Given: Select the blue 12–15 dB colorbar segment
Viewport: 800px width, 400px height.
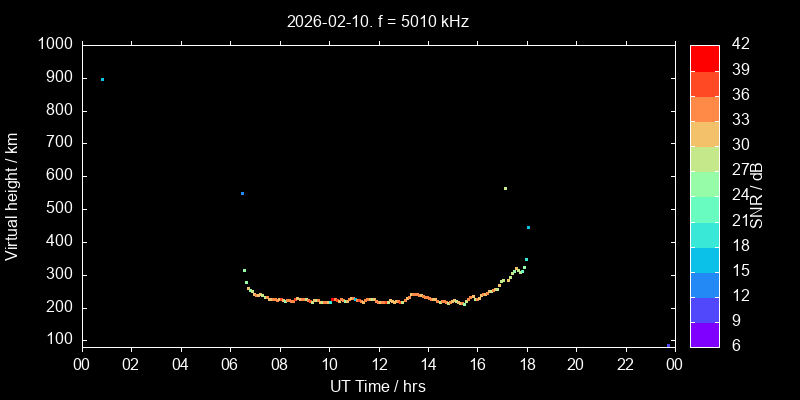Looking at the screenshot, I should point(705,284).
